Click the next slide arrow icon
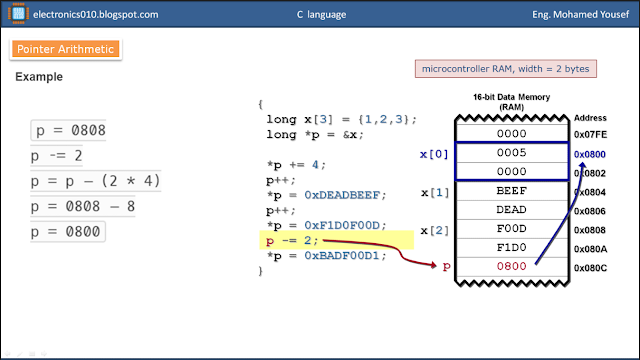Image resolution: width=640 pixels, height=360 pixels. tap(44, 354)
